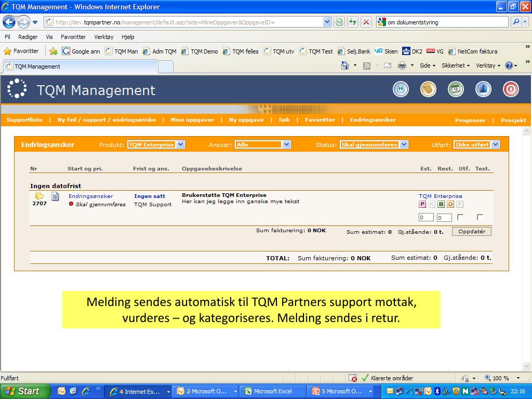The width and height of the screenshot is (532, 399).
Task: Open Mine oppgaver navigation link
Action: point(192,120)
